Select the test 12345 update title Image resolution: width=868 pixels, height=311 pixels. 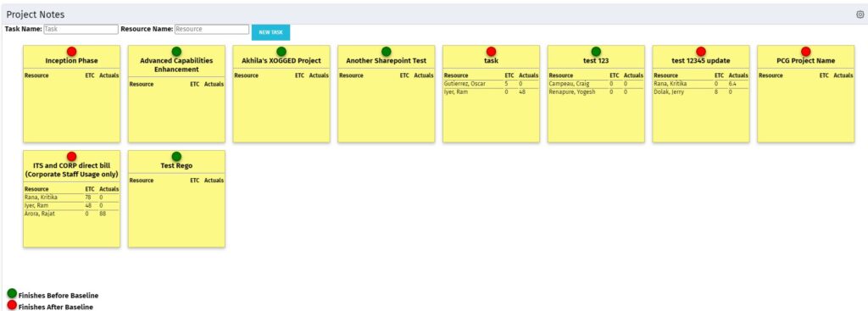pyautogui.click(x=701, y=61)
